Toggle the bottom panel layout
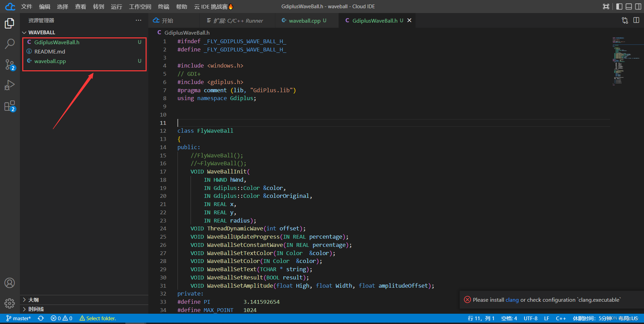 [629, 7]
